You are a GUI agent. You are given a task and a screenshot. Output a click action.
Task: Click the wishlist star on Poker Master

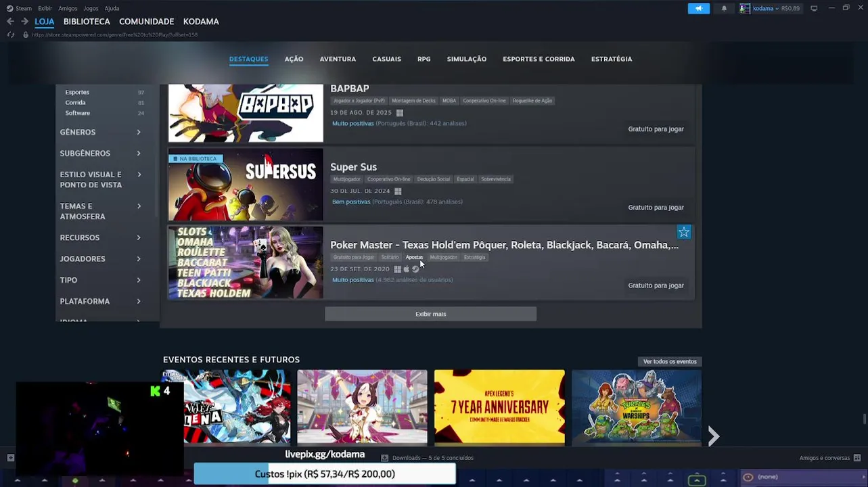(684, 233)
